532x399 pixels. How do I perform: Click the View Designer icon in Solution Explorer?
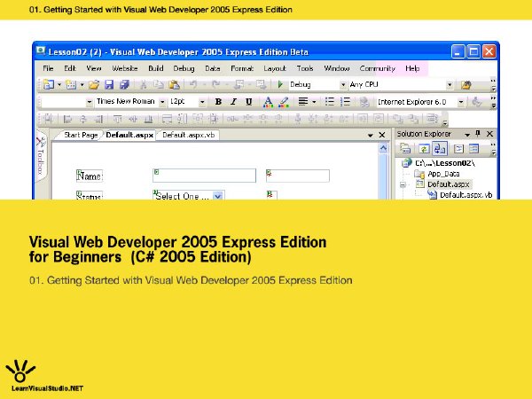tap(474, 149)
